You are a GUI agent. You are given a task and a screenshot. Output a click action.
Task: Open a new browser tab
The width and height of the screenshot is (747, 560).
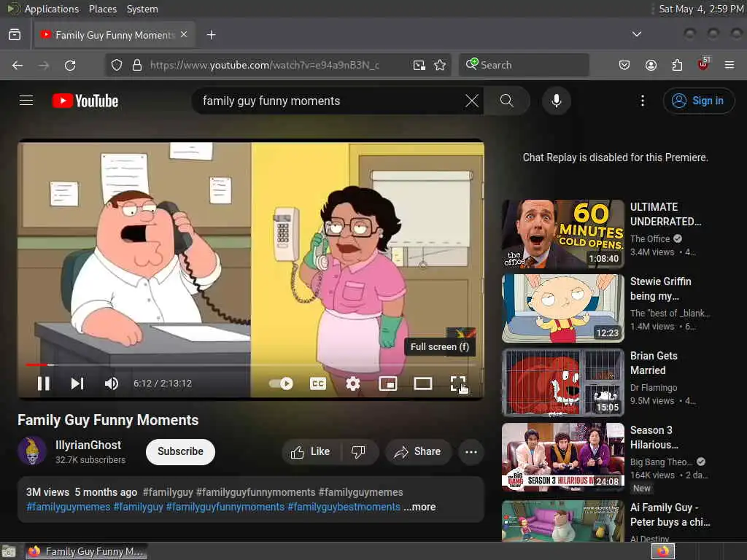(211, 35)
